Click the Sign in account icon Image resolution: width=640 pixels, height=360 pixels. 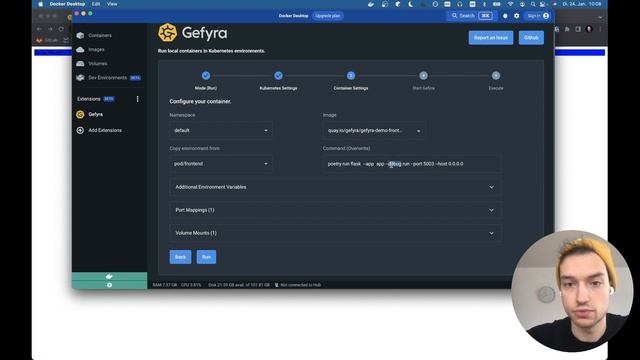point(546,16)
